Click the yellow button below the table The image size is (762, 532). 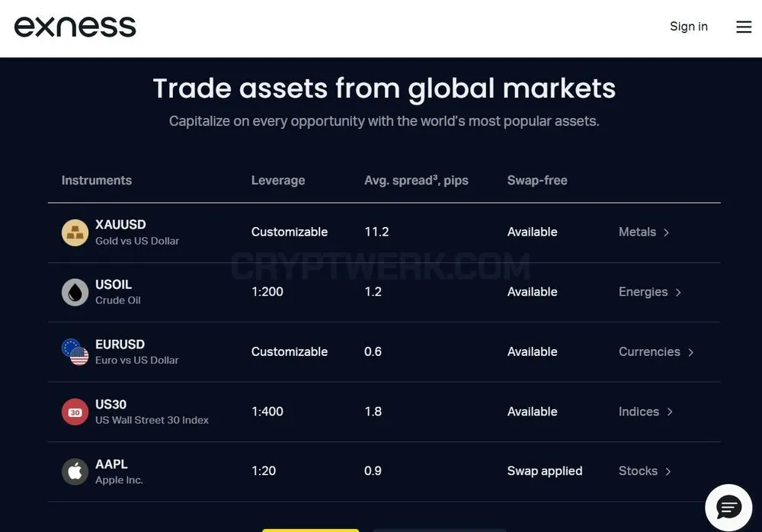(311, 530)
